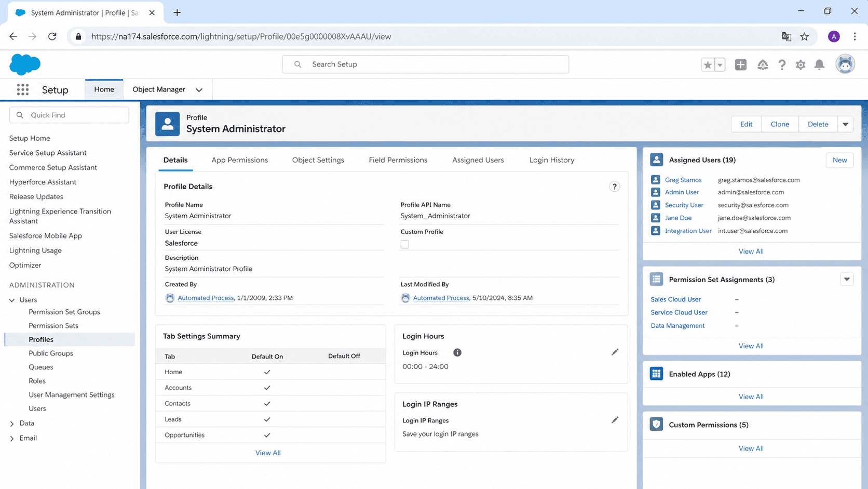Click the browser address bar URL
The width and height of the screenshot is (868, 489).
tap(241, 36)
